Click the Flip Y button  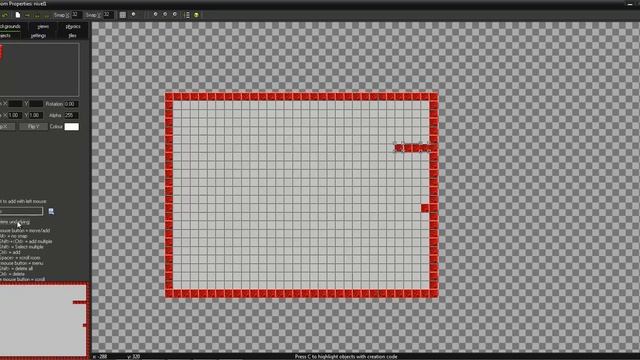click(x=33, y=127)
